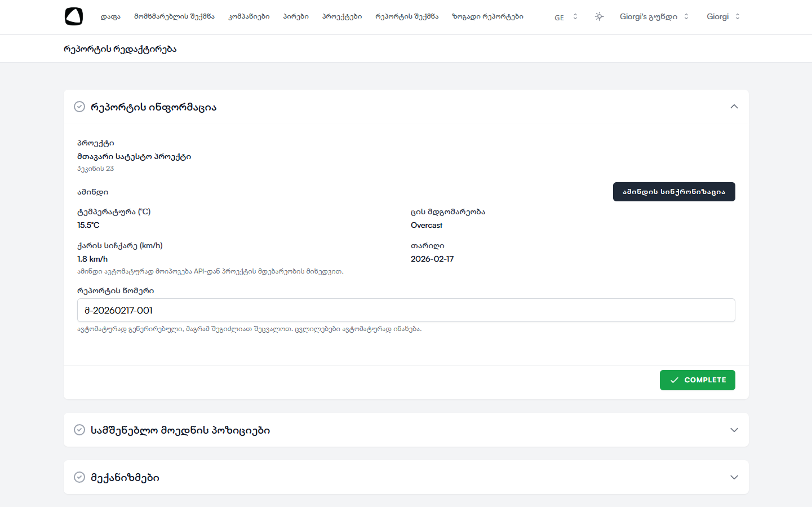Open the Giorgi's გუნდი team switcher
Viewport: 812px width, 507px height.
(x=654, y=17)
